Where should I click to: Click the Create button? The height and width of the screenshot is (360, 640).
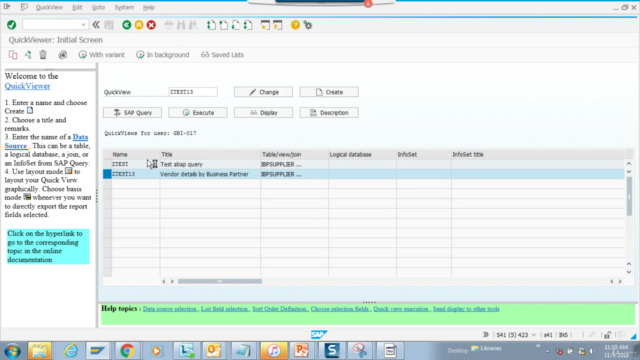pos(329,92)
